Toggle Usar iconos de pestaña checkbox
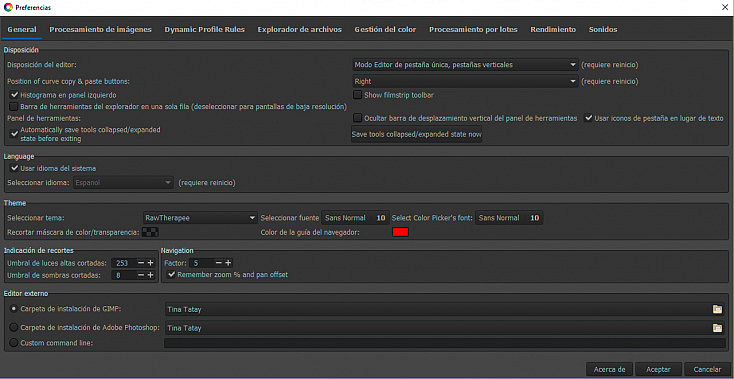This screenshot has height=379, width=734. (x=588, y=118)
